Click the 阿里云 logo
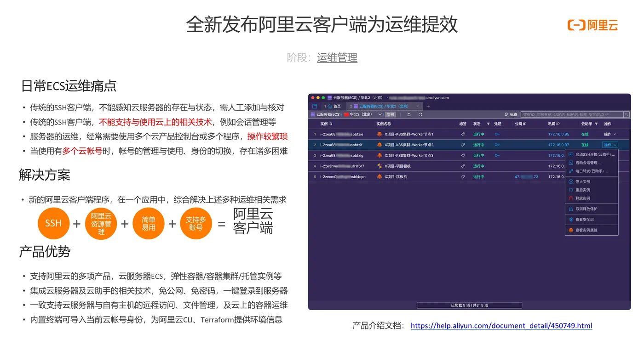The image size is (644, 362). point(593,25)
